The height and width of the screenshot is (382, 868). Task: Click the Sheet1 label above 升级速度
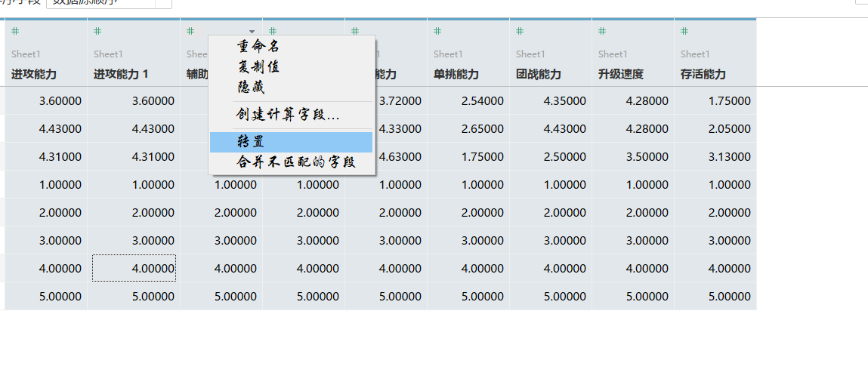[613, 54]
